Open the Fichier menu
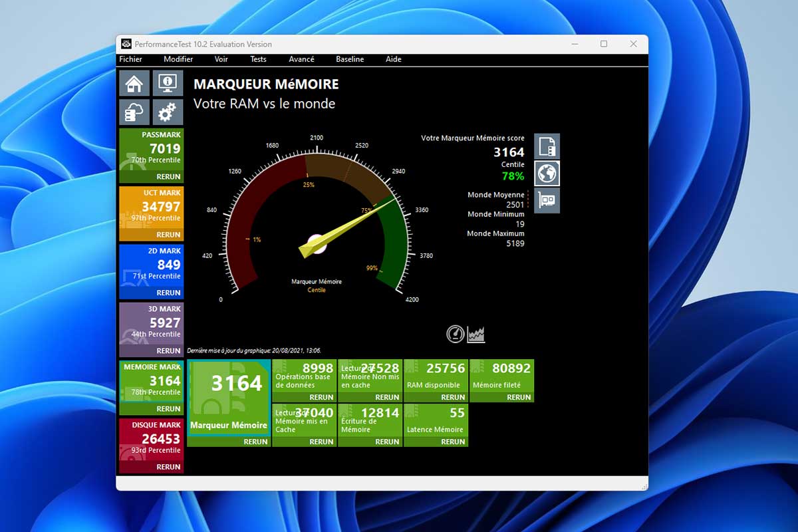Screen dimensions: 798x532 click(x=131, y=59)
